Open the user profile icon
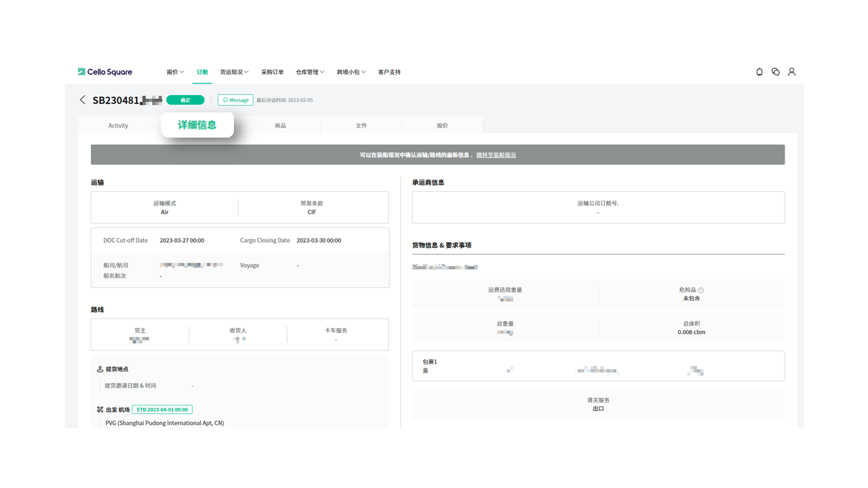 click(x=791, y=72)
